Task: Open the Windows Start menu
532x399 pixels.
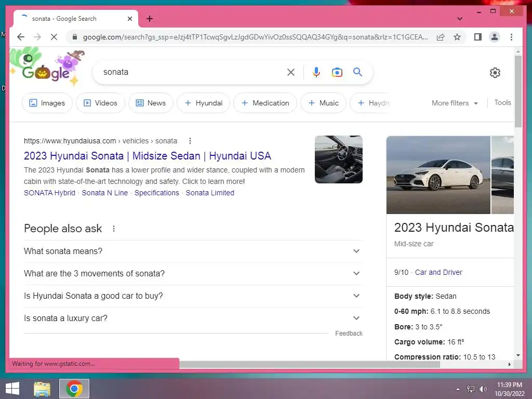Action: 12,389
